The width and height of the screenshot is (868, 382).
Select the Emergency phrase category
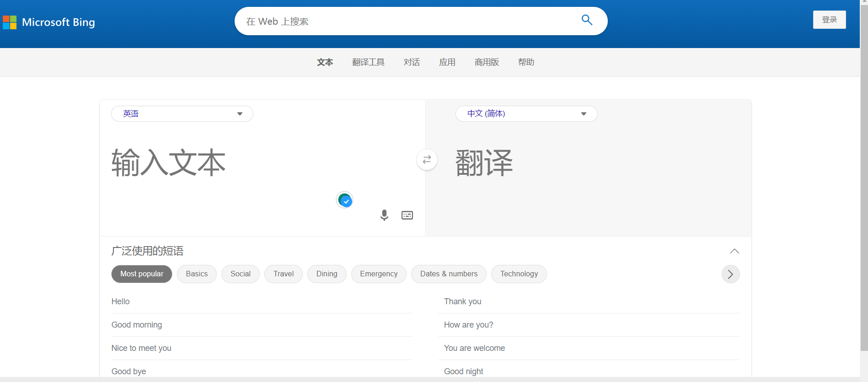click(379, 274)
